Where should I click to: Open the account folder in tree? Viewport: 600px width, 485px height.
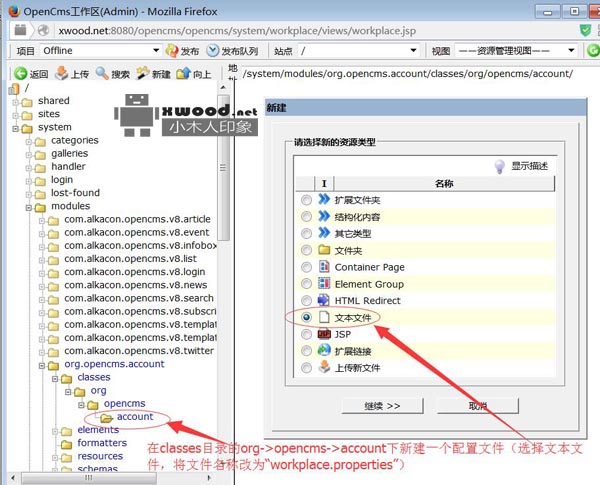135,416
